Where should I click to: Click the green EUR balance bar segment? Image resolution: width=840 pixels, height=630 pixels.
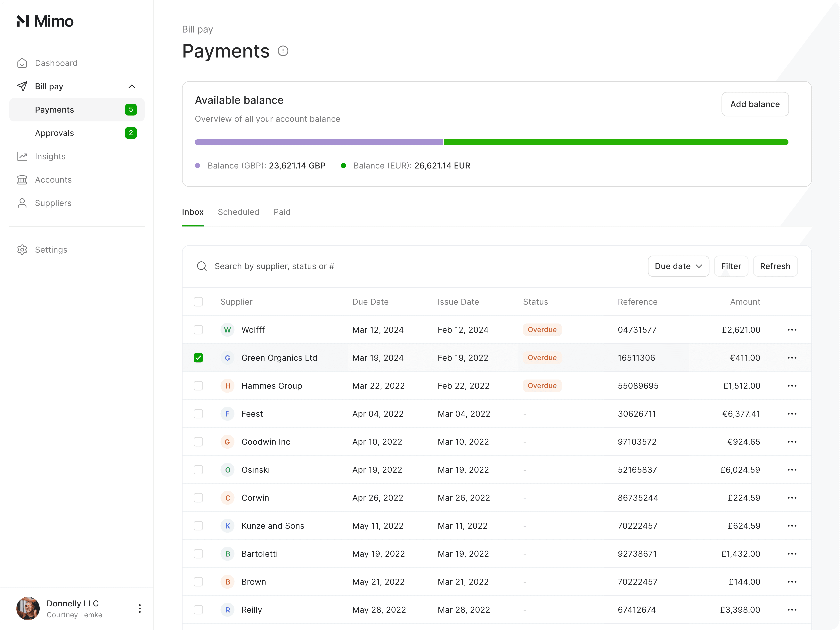[x=616, y=142]
